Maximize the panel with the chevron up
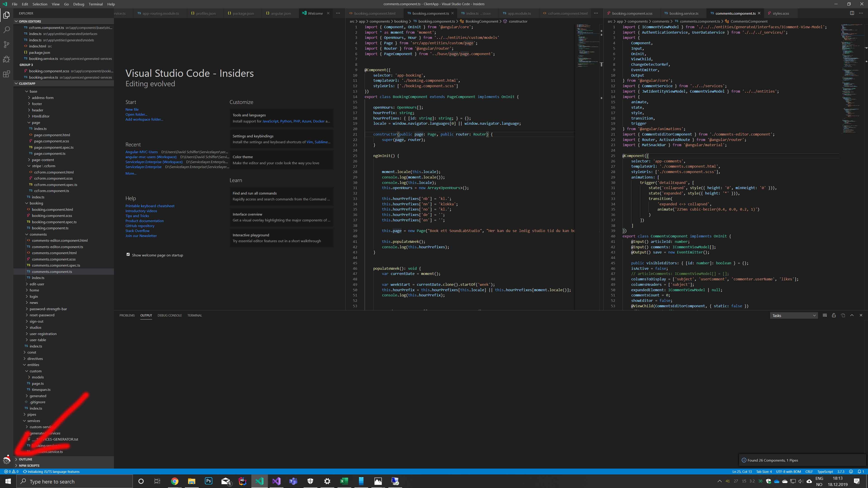The height and width of the screenshot is (488, 868). click(x=852, y=316)
